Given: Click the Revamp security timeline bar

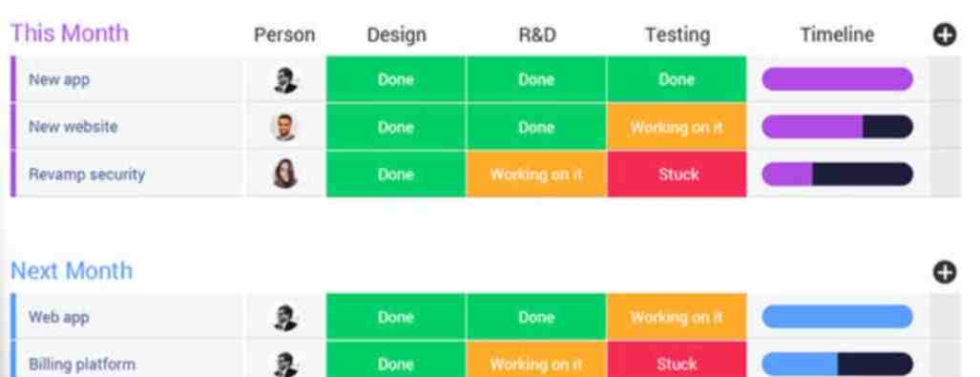Looking at the screenshot, I should 838,174.
